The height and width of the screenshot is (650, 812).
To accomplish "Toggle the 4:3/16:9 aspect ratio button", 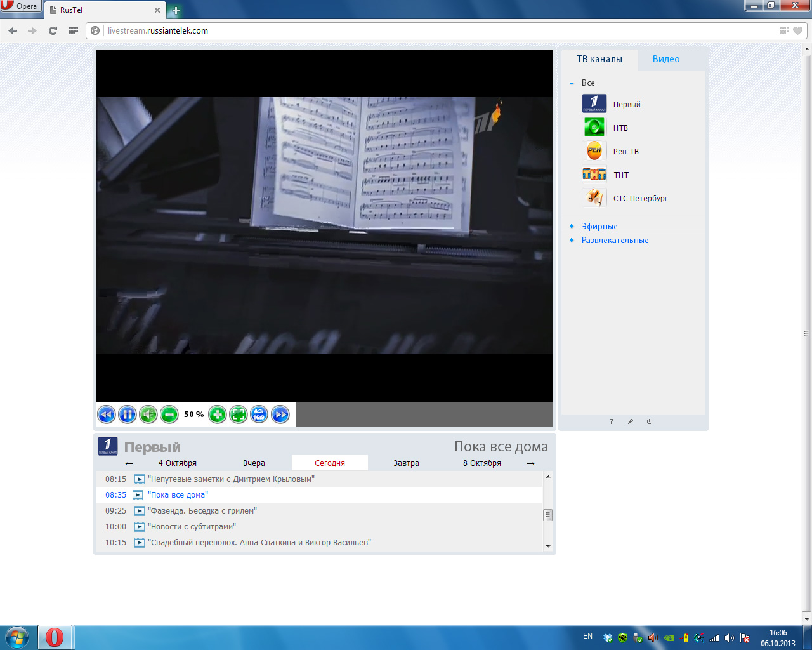I will click(259, 415).
